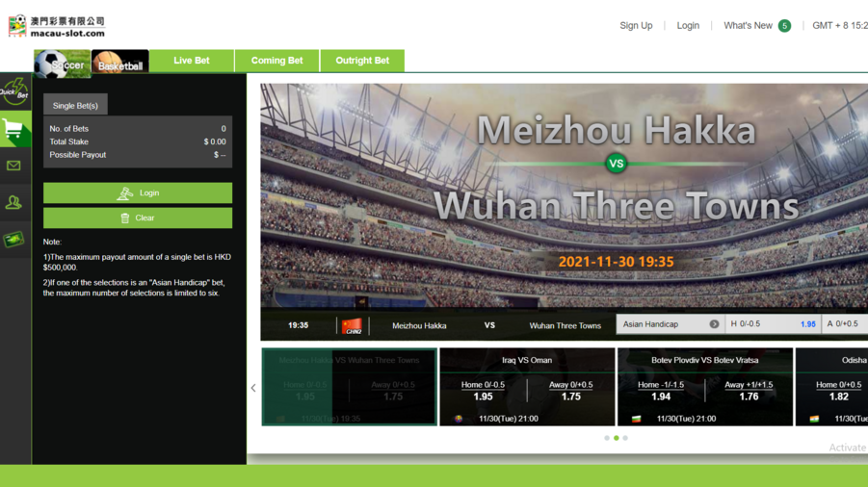Open the messages envelope icon
868x487 pixels.
(x=14, y=166)
